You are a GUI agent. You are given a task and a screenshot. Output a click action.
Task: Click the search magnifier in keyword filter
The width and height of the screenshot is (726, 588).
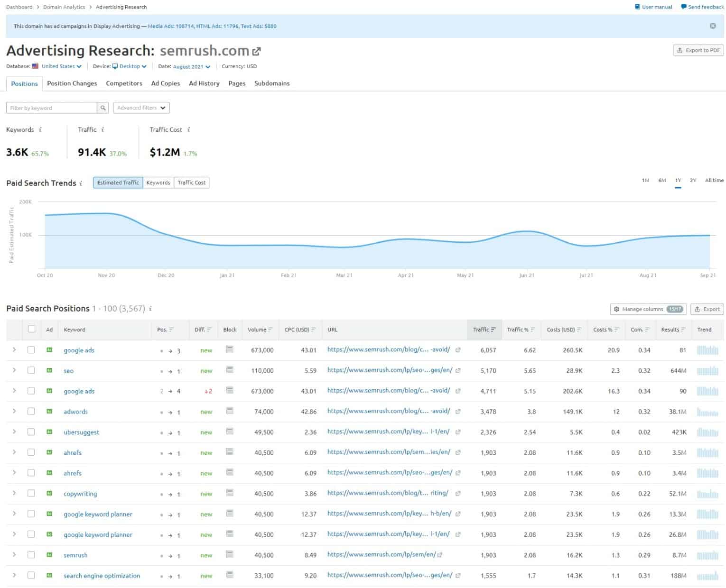[102, 108]
